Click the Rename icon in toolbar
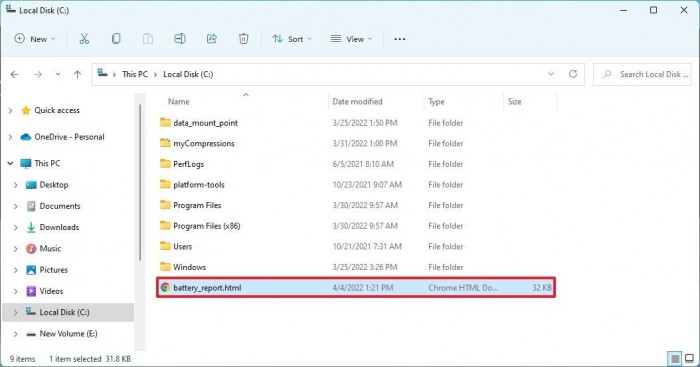Screen dimensions: 700x367 click(180, 39)
